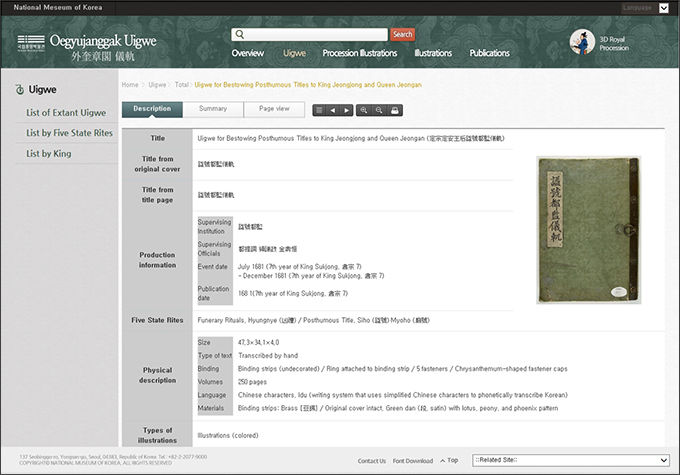Click the magnifier icon in the search box
Screen dimensions: 680x475
coord(239,34)
